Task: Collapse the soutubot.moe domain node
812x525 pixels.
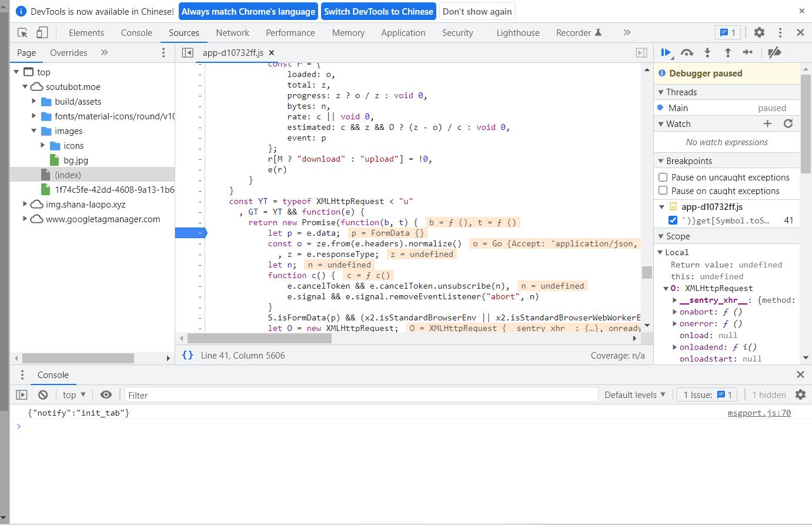Action: [25, 86]
